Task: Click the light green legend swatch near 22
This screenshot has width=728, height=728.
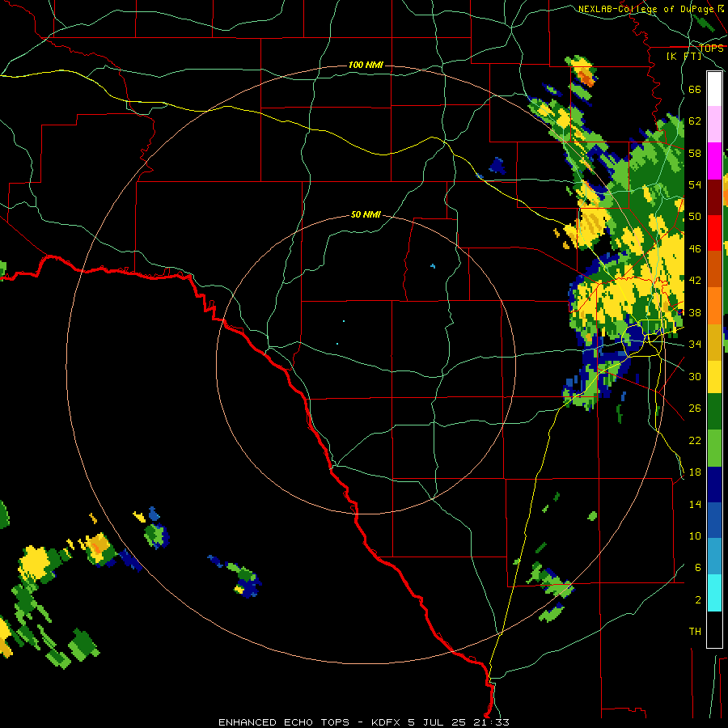Action: pyautogui.click(x=714, y=448)
